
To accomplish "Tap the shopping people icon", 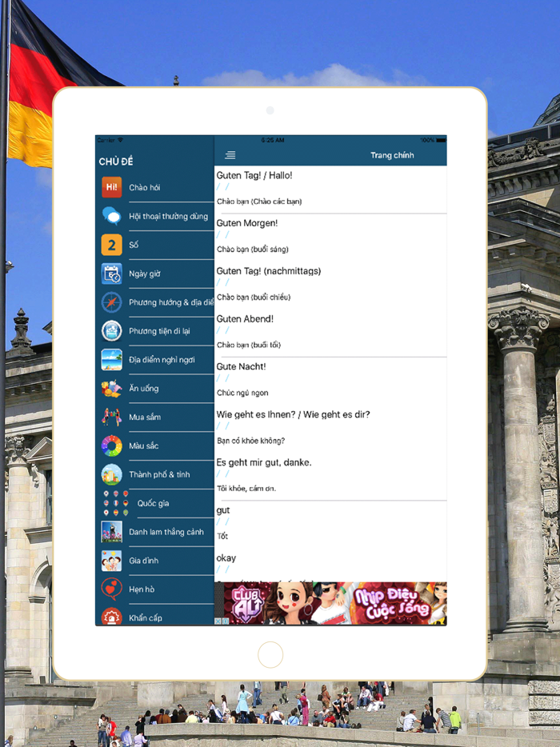I will pyautogui.click(x=111, y=417).
